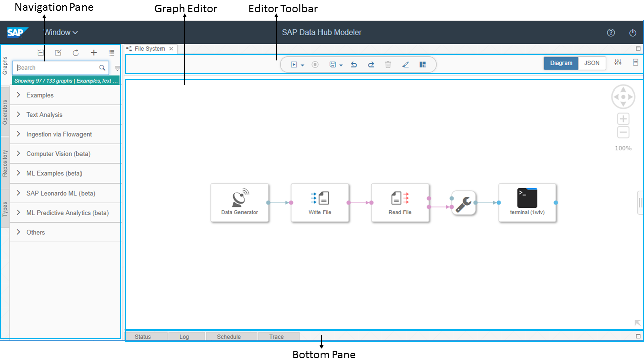Click the graph Search input field
Image resolution: width=644 pixels, height=362 pixels.
(x=56, y=68)
